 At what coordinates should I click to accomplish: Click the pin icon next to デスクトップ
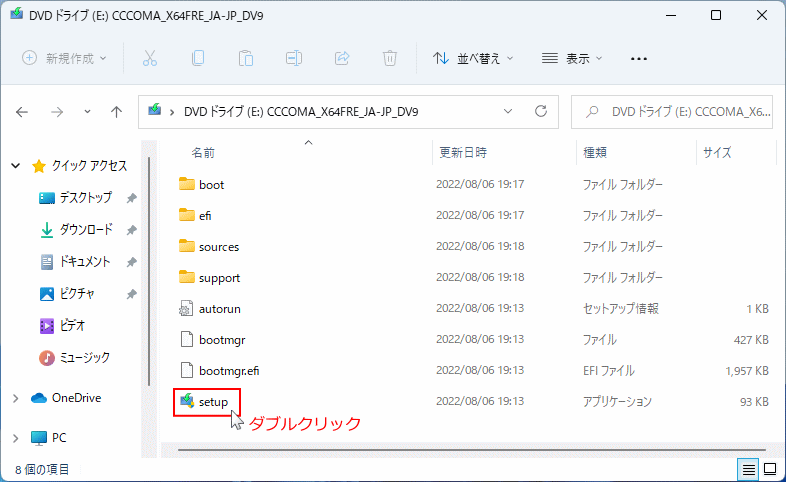tap(131, 198)
